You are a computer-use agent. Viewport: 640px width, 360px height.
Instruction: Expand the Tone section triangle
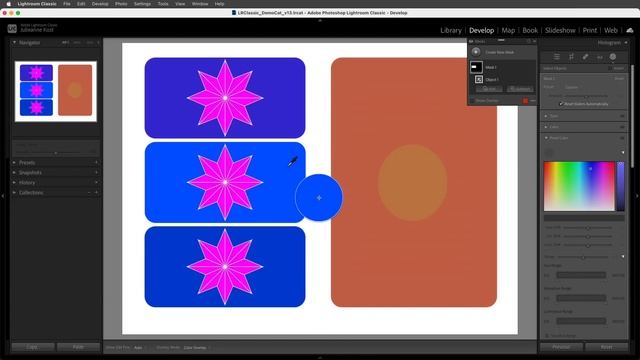[546, 116]
